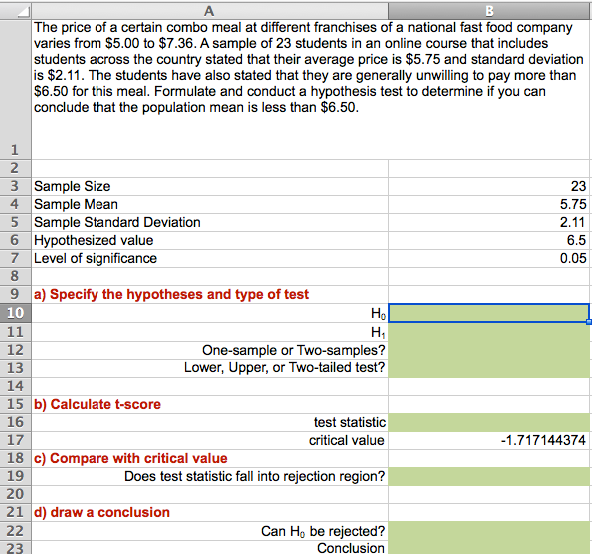Image resolution: width=592 pixels, height=554 pixels.
Task: Click the 'Hypothesized value' label
Action: [x=94, y=241]
